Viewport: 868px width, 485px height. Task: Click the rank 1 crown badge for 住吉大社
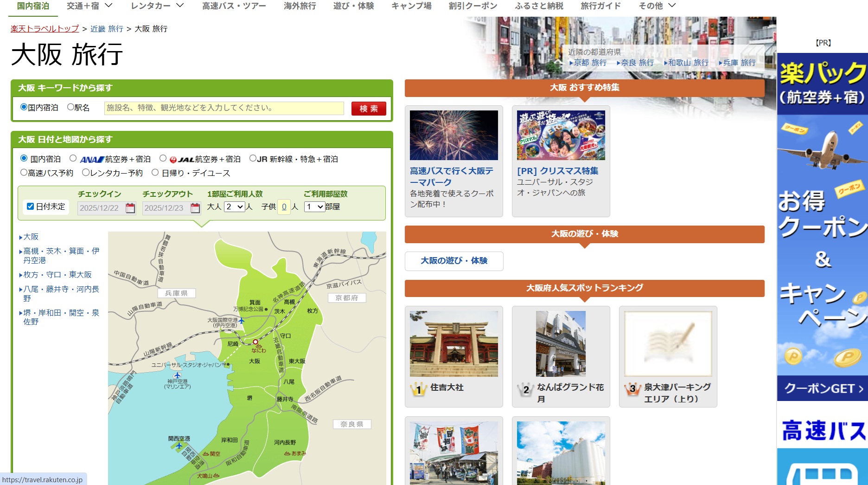point(419,389)
